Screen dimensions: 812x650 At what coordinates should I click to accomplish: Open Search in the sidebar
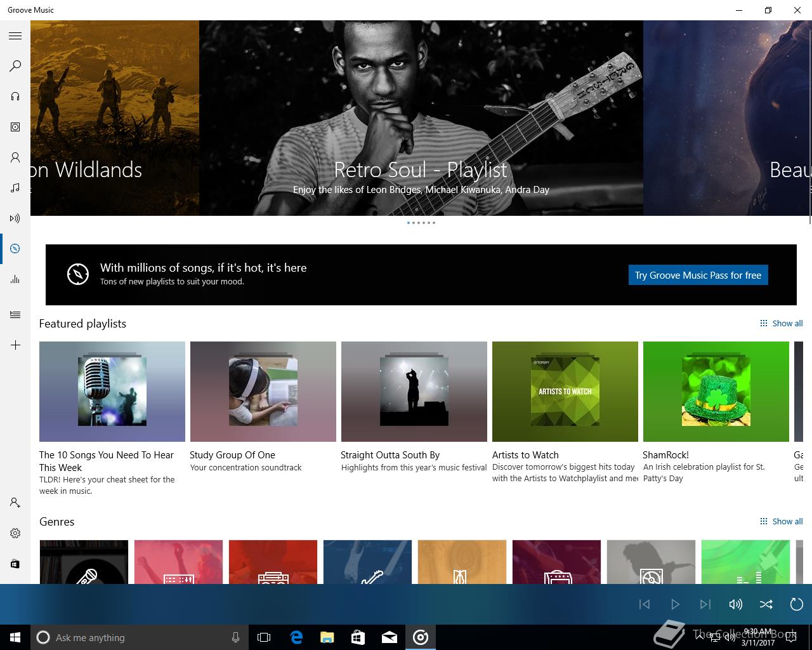coord(15,66)
